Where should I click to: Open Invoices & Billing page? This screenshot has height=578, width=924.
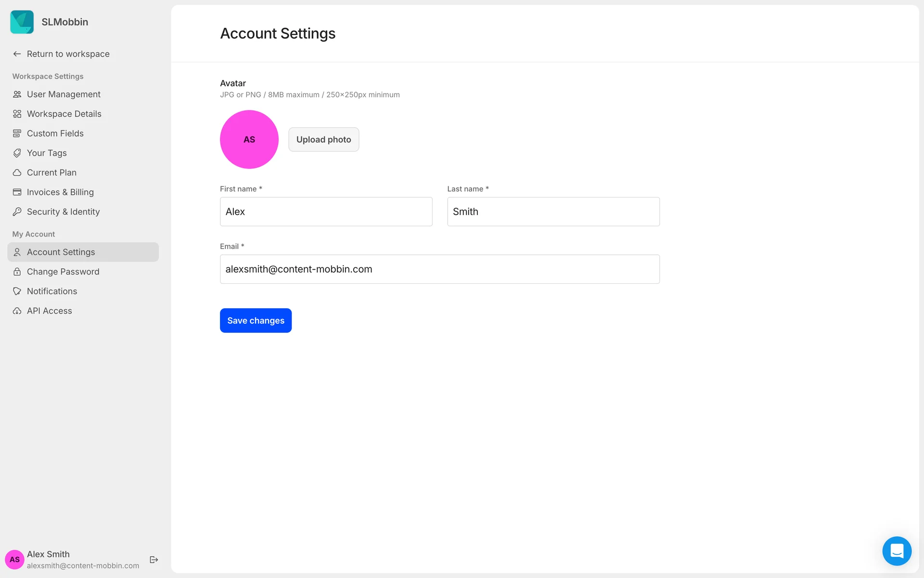pos(60,192)
